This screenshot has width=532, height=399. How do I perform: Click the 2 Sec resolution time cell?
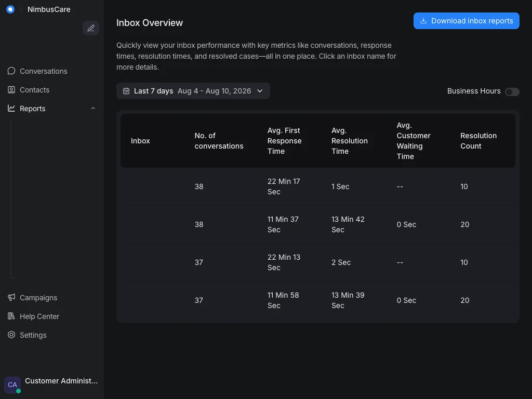pyautogui.click(x=341, y=262)
